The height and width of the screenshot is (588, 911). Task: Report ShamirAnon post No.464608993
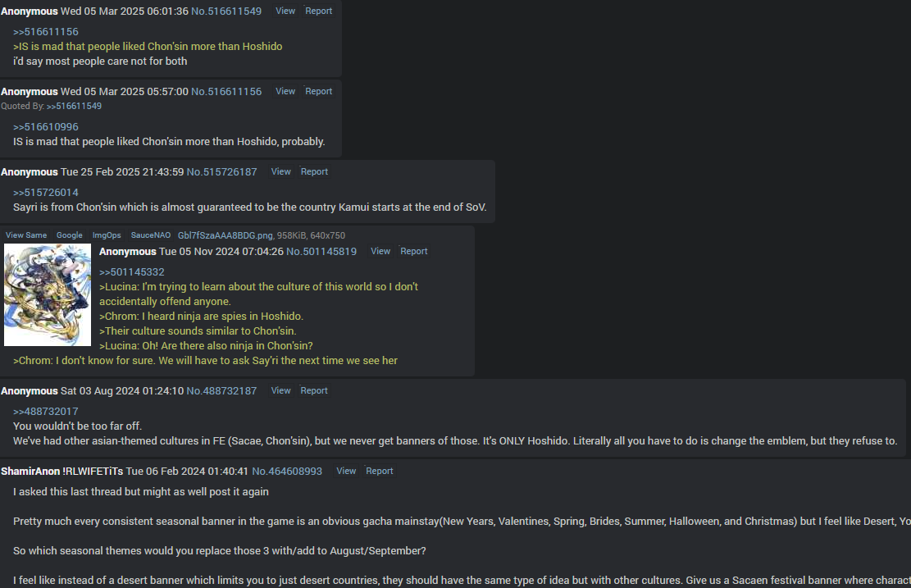click(380, 471)
